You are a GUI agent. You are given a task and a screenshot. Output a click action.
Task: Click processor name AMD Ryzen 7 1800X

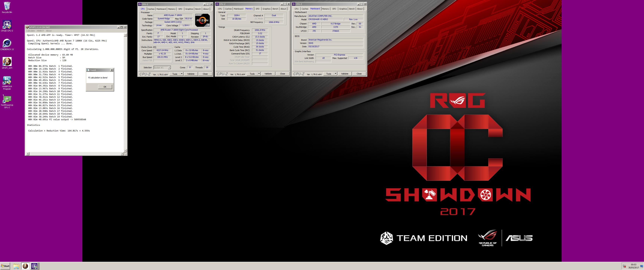tap(173, 15)
